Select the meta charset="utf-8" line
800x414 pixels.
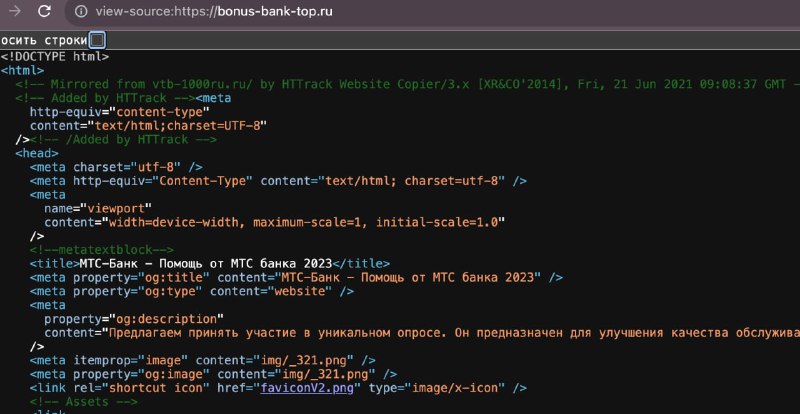click(116, 167)
